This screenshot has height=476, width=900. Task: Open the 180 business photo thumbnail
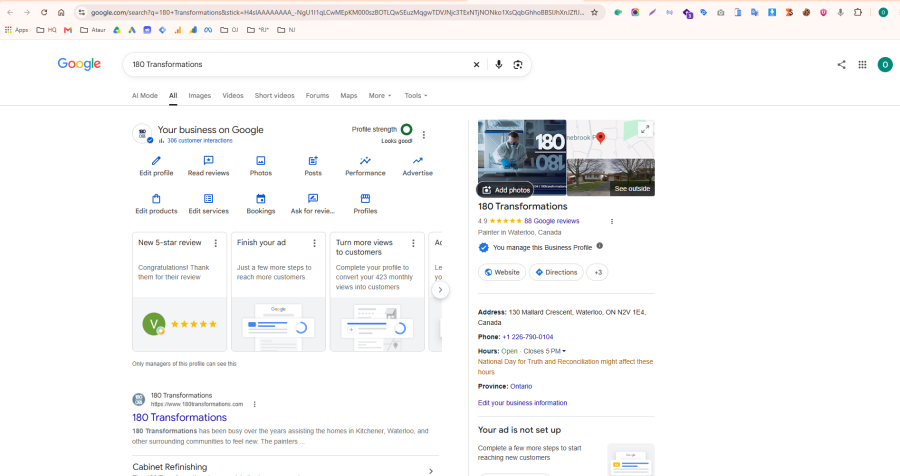522,157
